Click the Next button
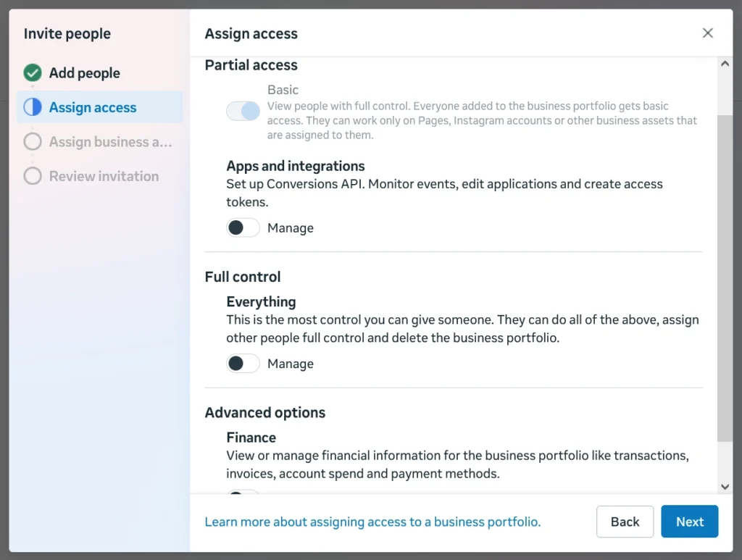The height and width of the screenshot is (560, 742). (x=689, y=522)
